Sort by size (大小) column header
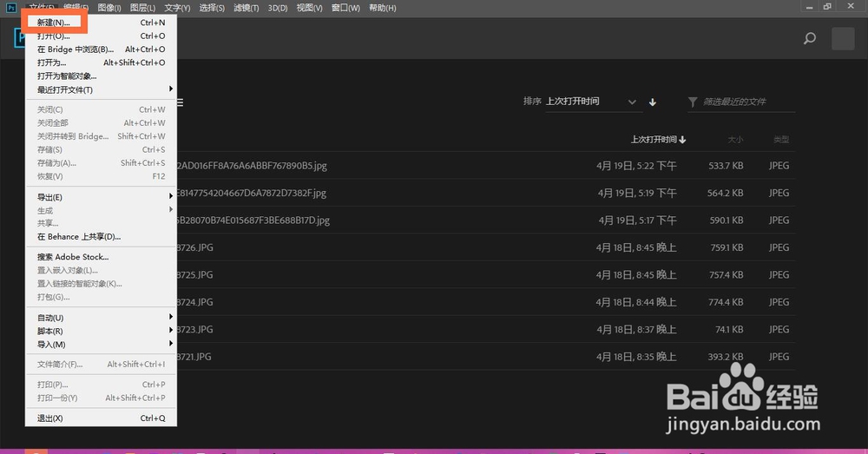 click(x=735, y=140)
